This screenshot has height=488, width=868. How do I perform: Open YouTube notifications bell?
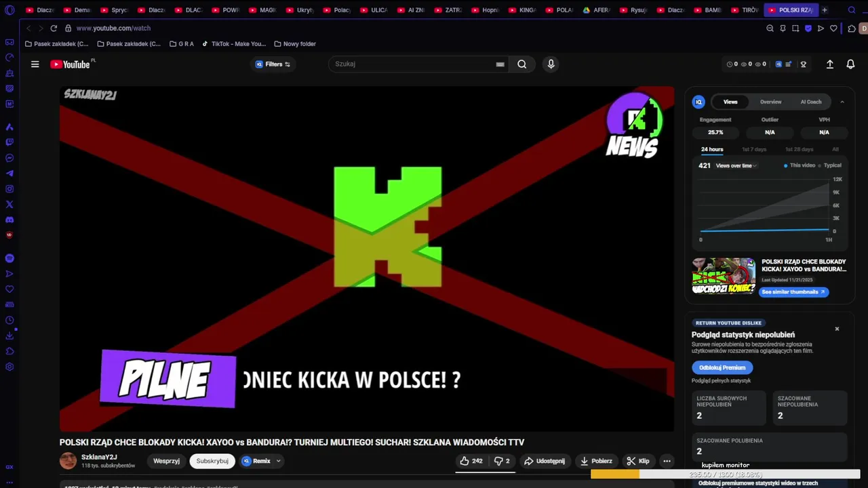(850, 64)
